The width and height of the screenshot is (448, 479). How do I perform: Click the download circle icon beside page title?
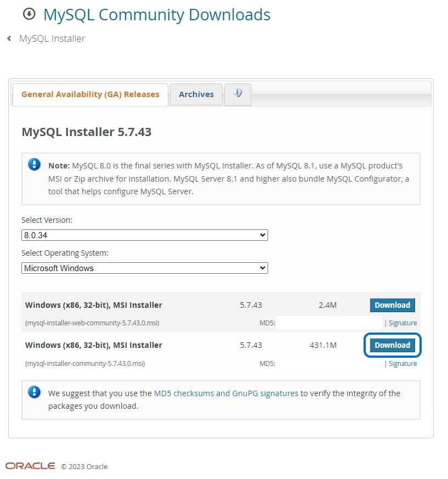29,14
